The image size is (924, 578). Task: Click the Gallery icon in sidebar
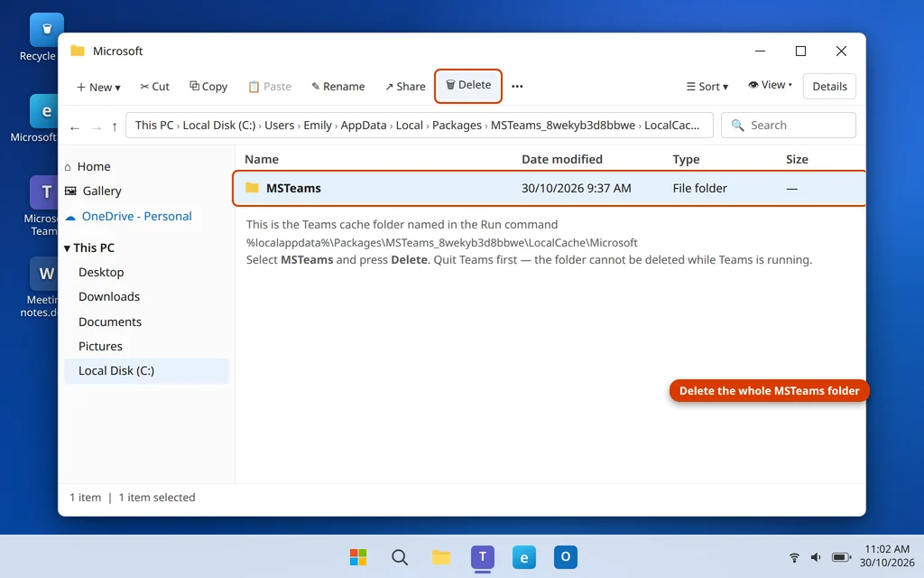70,191
